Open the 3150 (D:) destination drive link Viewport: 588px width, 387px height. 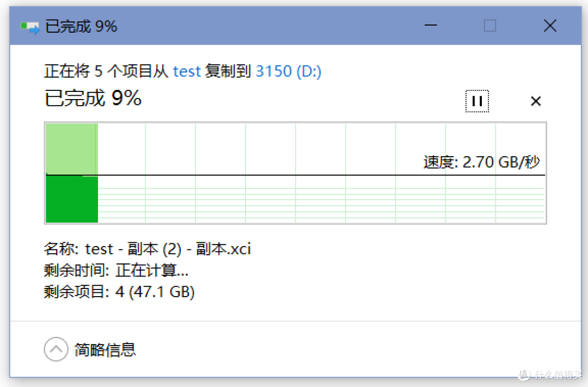pyautogui.click(x=288, y=71)
